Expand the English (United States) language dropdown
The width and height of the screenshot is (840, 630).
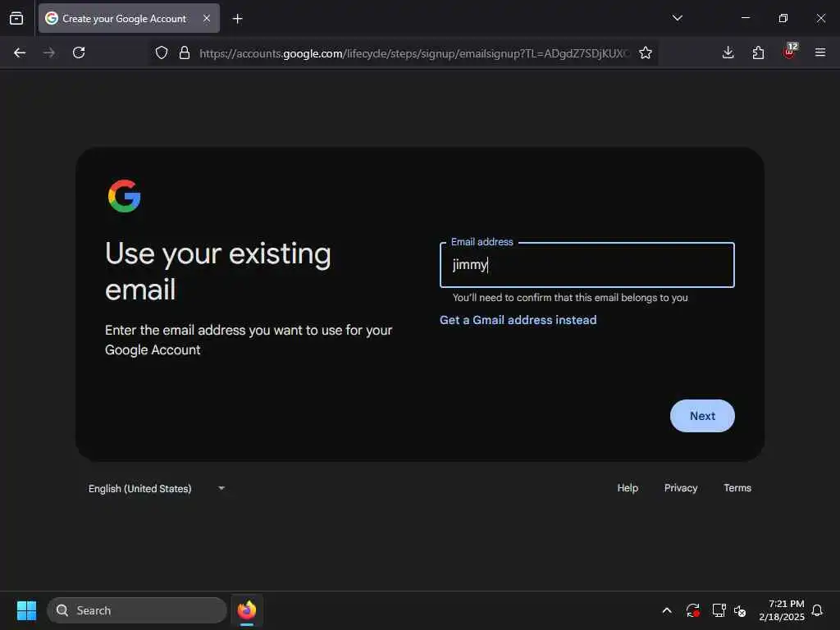[157, 489]
